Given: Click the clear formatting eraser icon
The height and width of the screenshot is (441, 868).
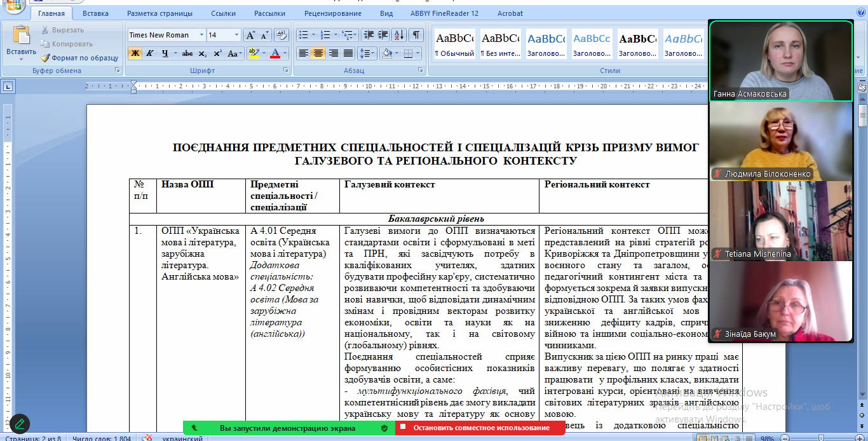Looking at the screenshot, I should (281, 35).
